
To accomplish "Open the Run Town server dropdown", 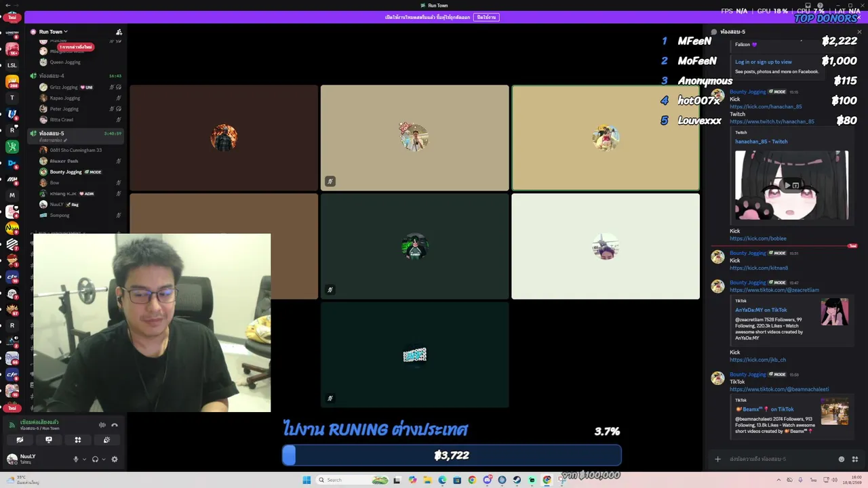I will coord(54,32).
